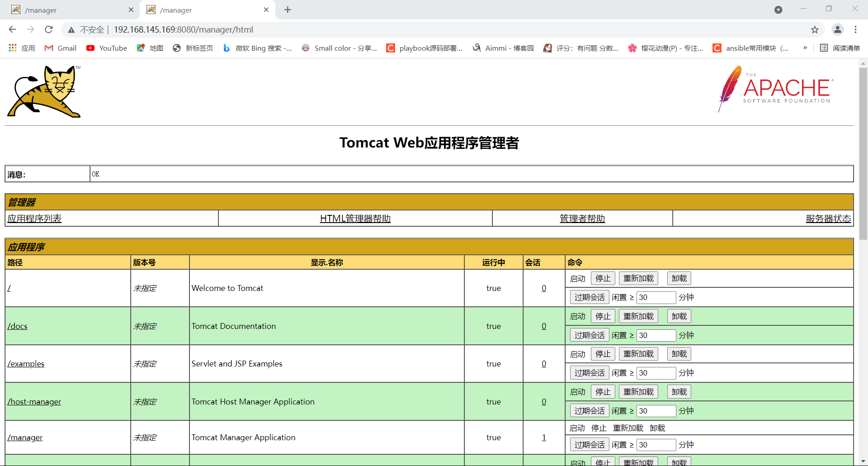Open the ansible常用模块 bookmark
868x466 pixels.
coord(750,48)
